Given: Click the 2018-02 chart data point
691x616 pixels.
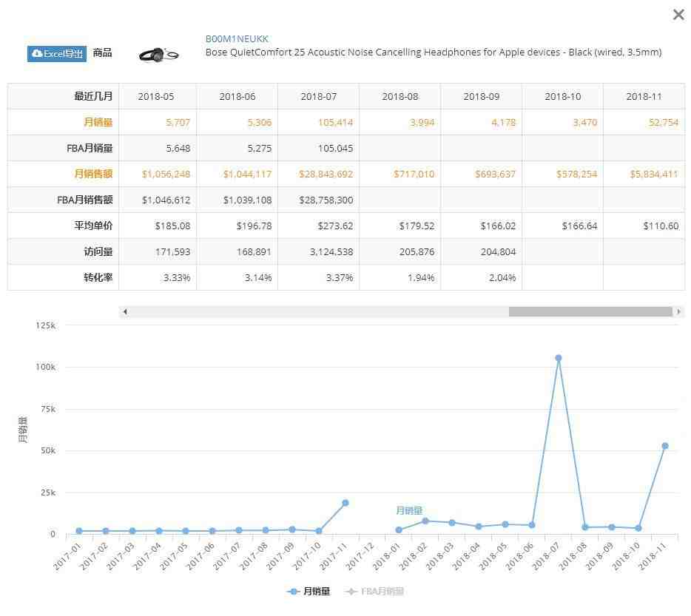Looking at the screenshot, I should (x=425, y=521).
